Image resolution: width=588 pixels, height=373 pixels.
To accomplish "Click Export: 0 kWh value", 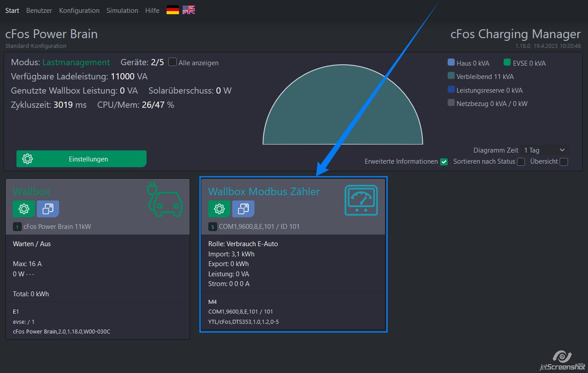I will 228,264.
